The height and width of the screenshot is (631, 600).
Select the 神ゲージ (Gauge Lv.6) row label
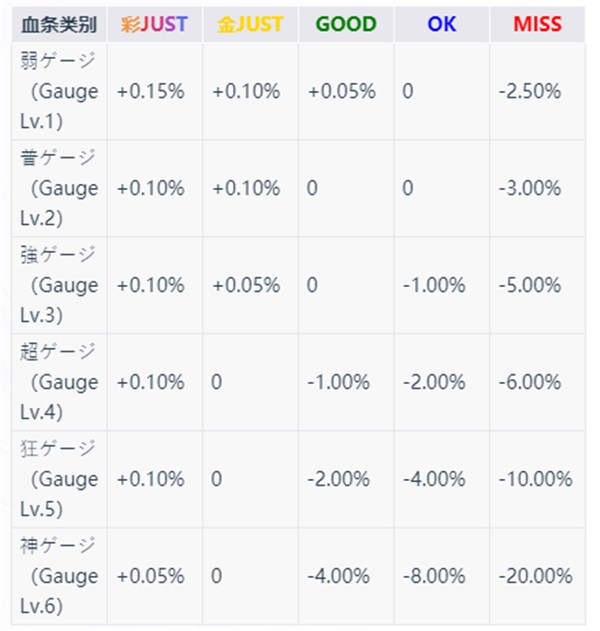(59, 576)
